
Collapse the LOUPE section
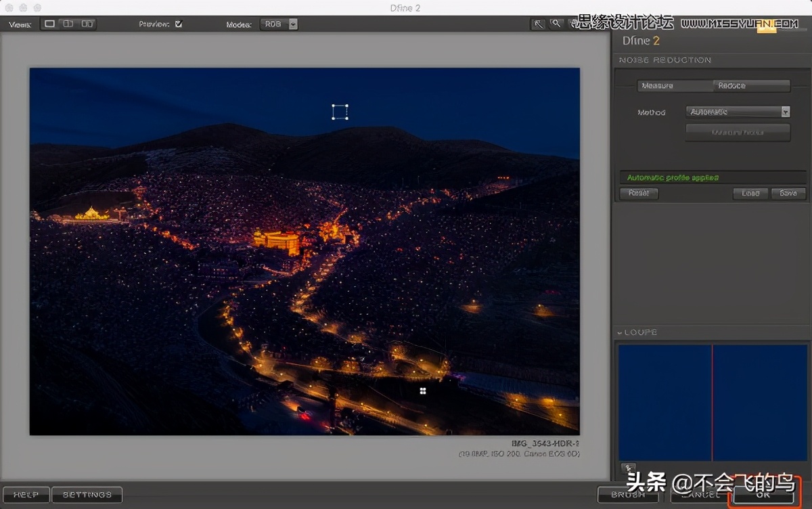[621, 332]
